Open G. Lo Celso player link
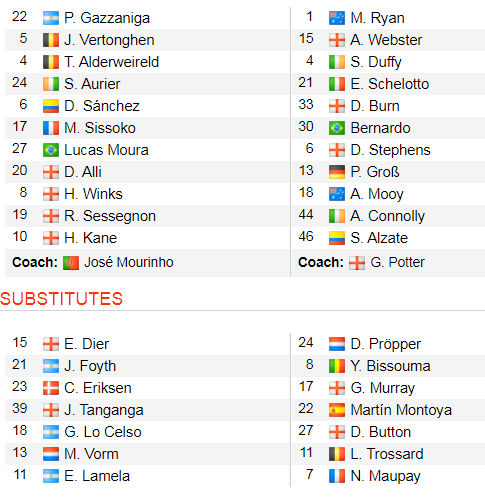This screenshot has width=485, height=499. pyautogui.click(x=103, y=432)
